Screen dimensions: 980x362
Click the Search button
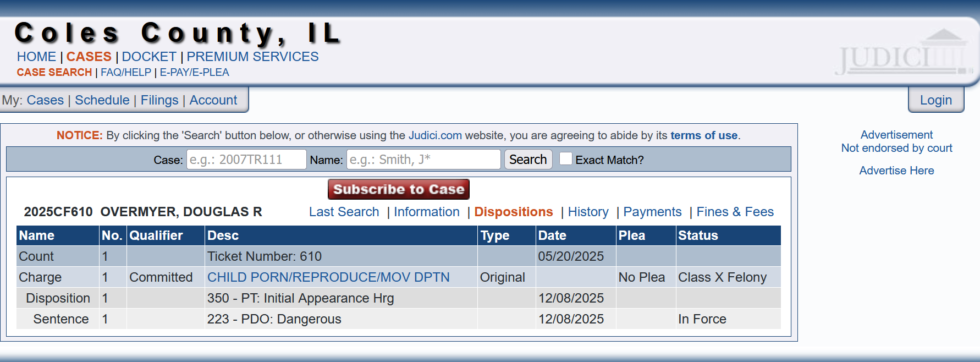(528, 160)
